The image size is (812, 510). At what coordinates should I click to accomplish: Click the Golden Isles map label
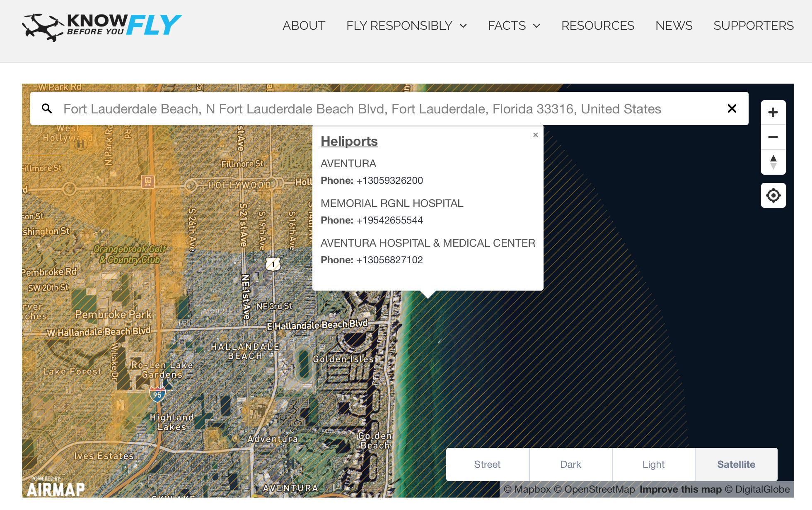pyautogui.click(x=343, y=359)
